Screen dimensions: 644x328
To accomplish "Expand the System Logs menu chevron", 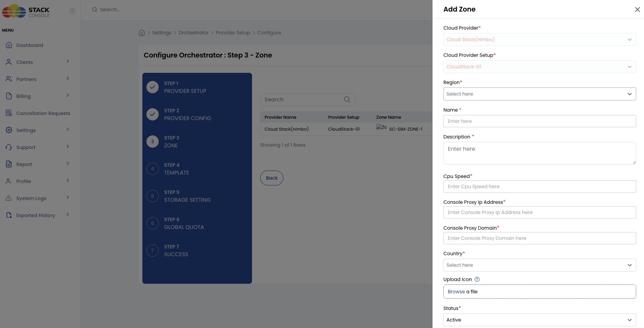I will pos(67,198).
